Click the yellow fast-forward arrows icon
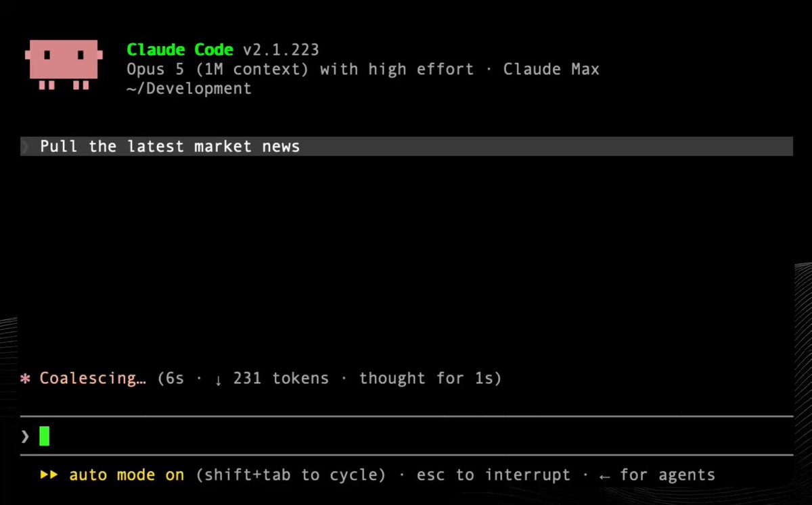 (x=49, y=475)
